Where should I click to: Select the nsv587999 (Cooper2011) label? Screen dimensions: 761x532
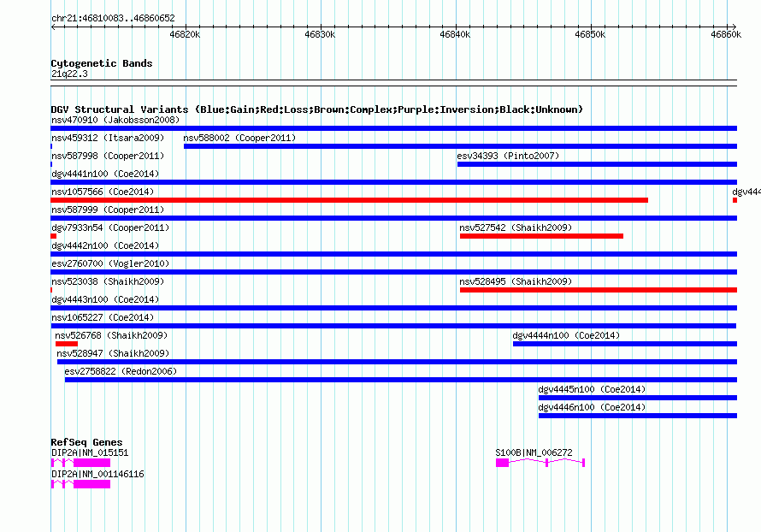click(x=108, y=210)
